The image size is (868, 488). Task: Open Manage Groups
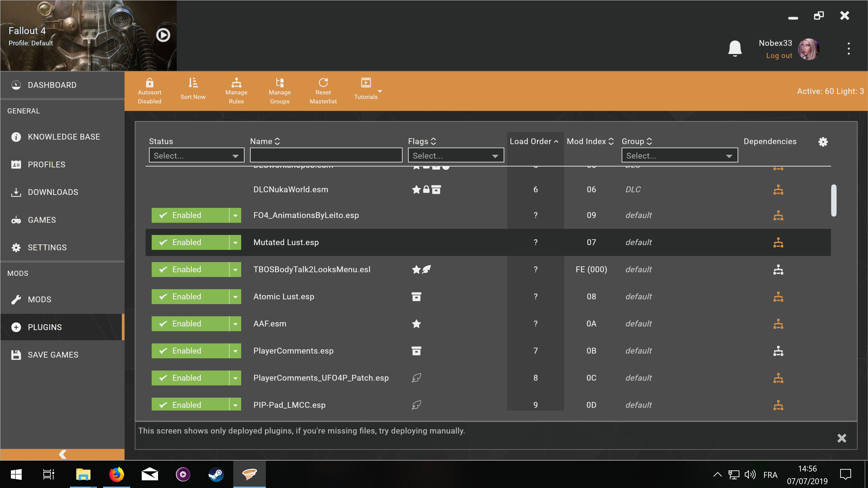click(x=280, y=91)
